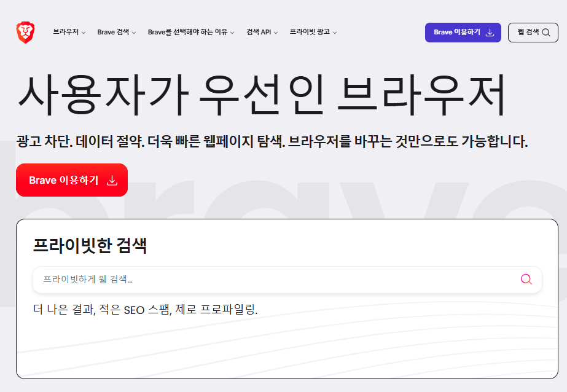Click download icon on purple Brave 이용하기 button

[x=490, y=33]
